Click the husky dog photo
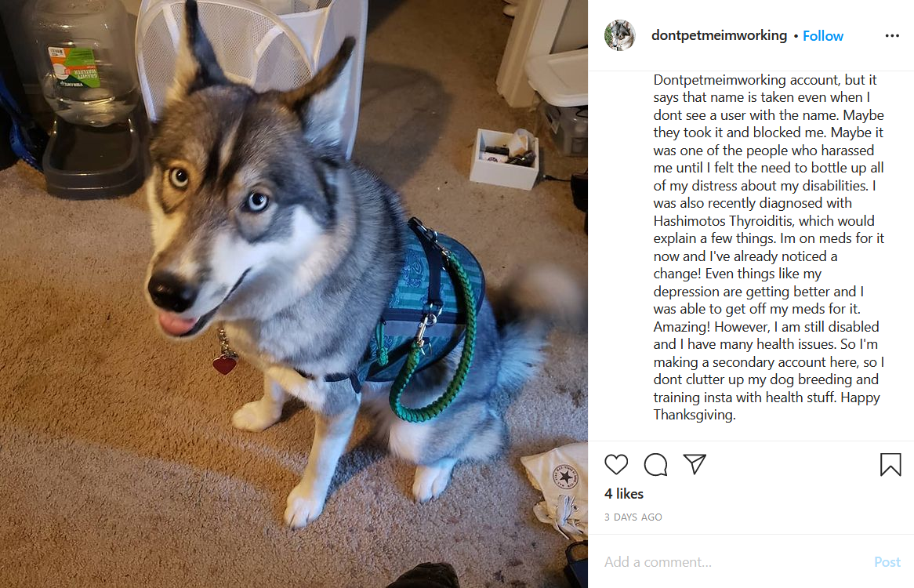914x588 pixels. point(294,294)
